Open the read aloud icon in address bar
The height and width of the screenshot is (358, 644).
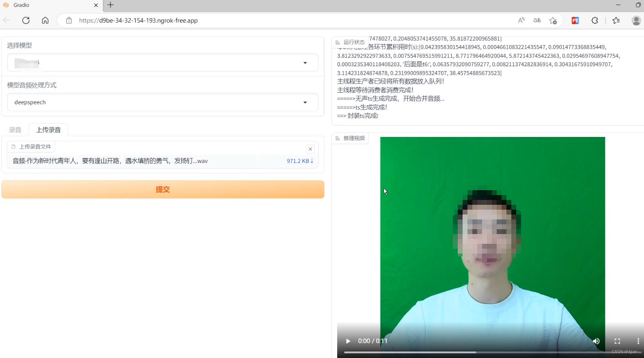click(x=521, y=20)
